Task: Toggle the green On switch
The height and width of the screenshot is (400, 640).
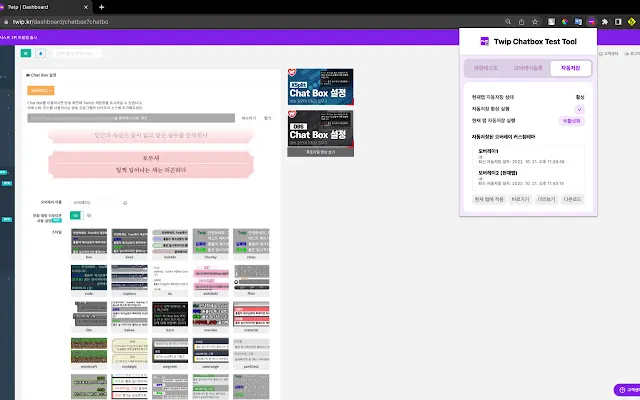Action: (77, 216)
